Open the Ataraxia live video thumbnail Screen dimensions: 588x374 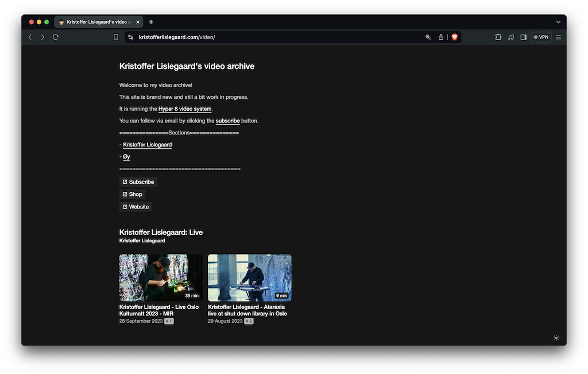(249, 277)
